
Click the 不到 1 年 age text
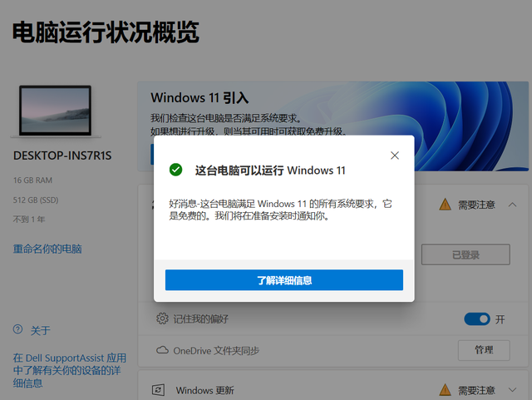pyautogui.click(x=29, y=220)
